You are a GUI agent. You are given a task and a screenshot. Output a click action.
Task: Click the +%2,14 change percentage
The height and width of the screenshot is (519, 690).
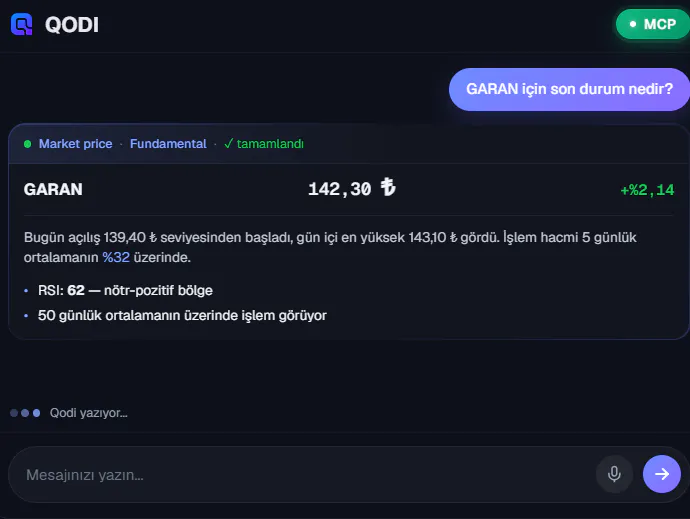[647, 190]
